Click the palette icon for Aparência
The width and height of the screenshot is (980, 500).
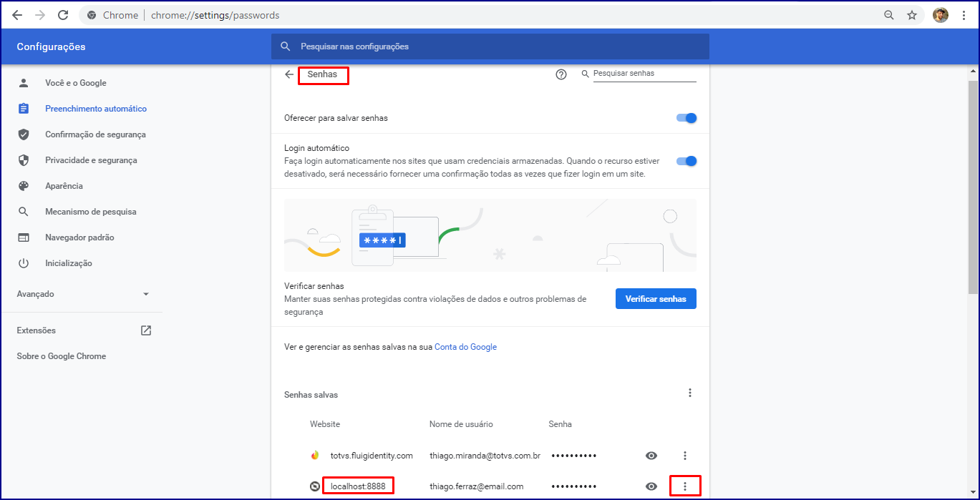pyautogui.click(x=24, y=186)
